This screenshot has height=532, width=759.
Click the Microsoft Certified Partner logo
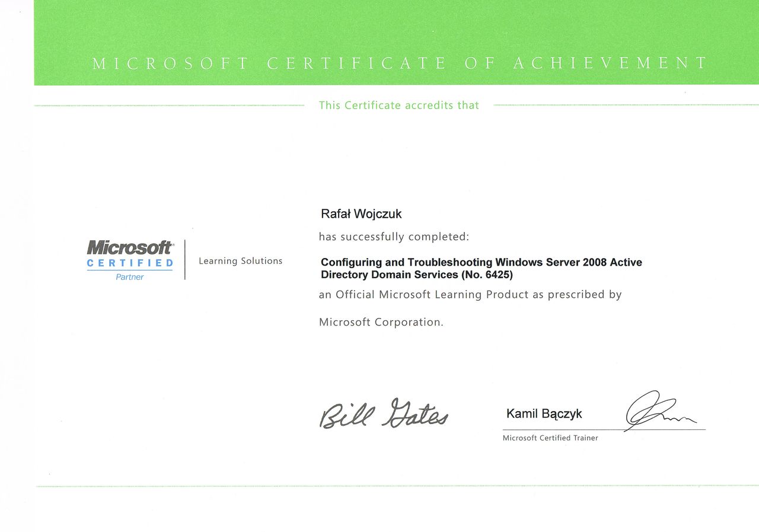tap(130, 260)
